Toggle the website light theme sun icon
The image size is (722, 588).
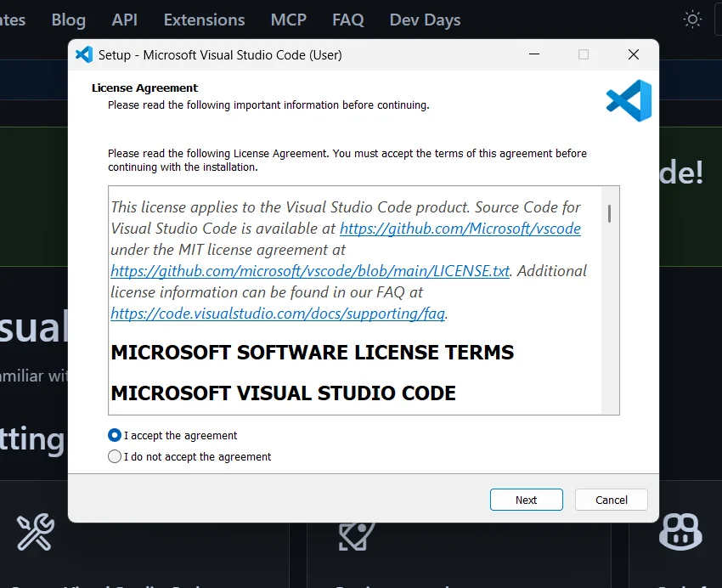[692, 20]
